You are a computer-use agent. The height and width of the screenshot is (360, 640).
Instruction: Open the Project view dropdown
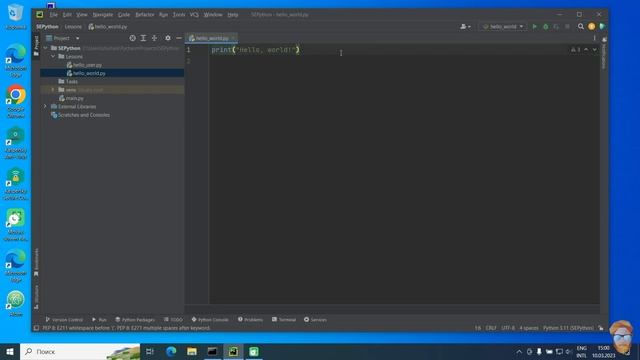[x=62, y=38]
